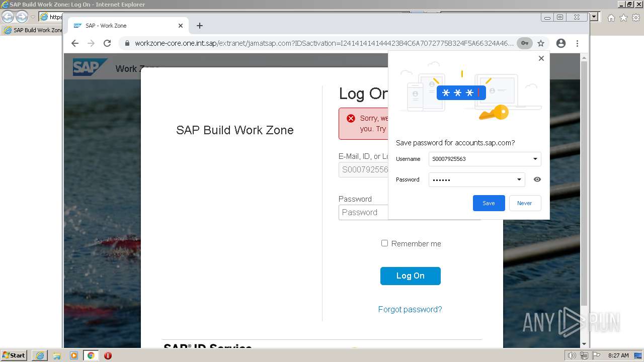Open the Windows Start button
The image size is (644, 362).
pyautogui.click(x=14, y=355)
